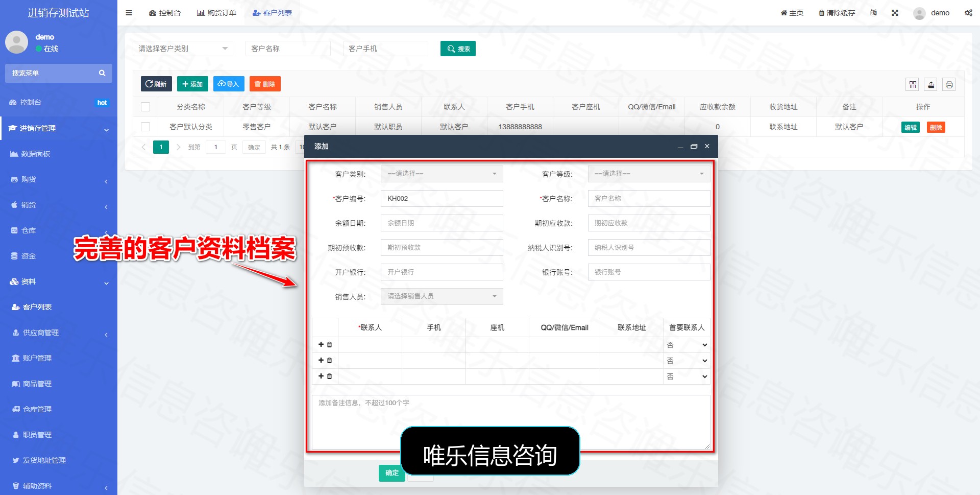This screenshot has width=980, height=495.
Task: Expand the 购货 sidebar menu
Action: point(59,179)
